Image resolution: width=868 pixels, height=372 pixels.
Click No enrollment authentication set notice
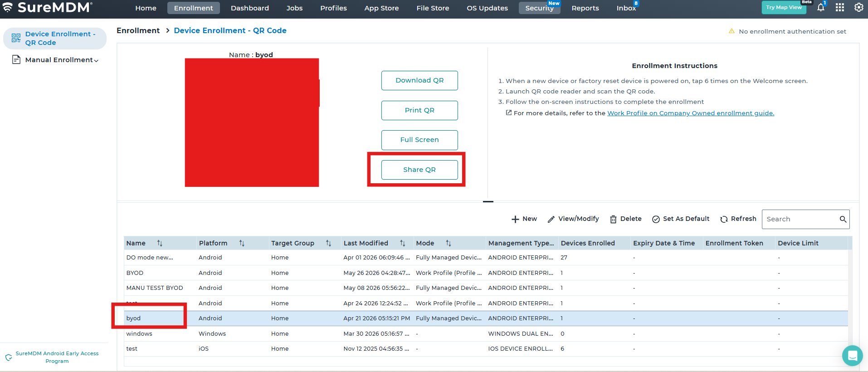pos(792,31)
